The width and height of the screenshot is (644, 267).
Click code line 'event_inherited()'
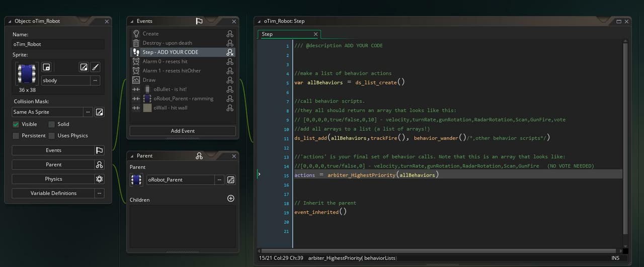click(x=320, y=212)
